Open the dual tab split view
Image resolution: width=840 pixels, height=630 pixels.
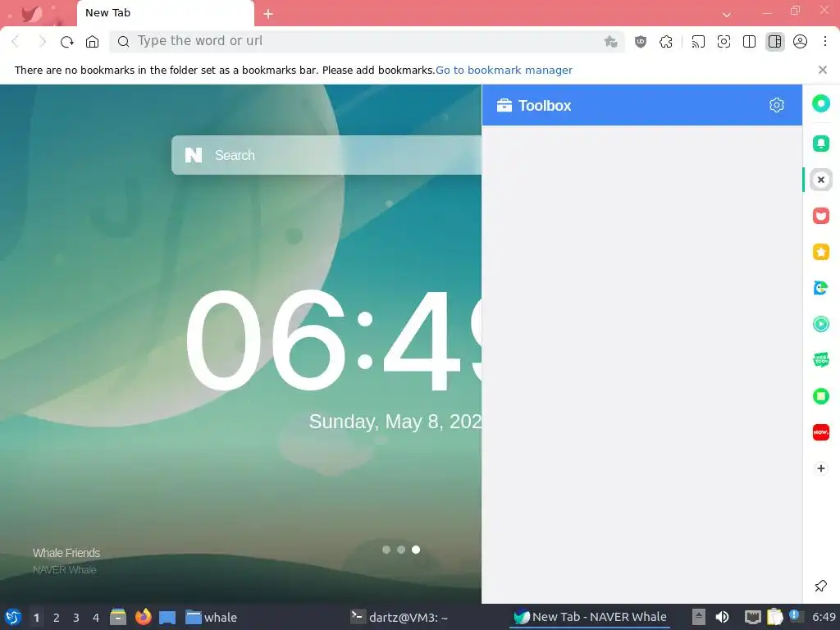750,41
